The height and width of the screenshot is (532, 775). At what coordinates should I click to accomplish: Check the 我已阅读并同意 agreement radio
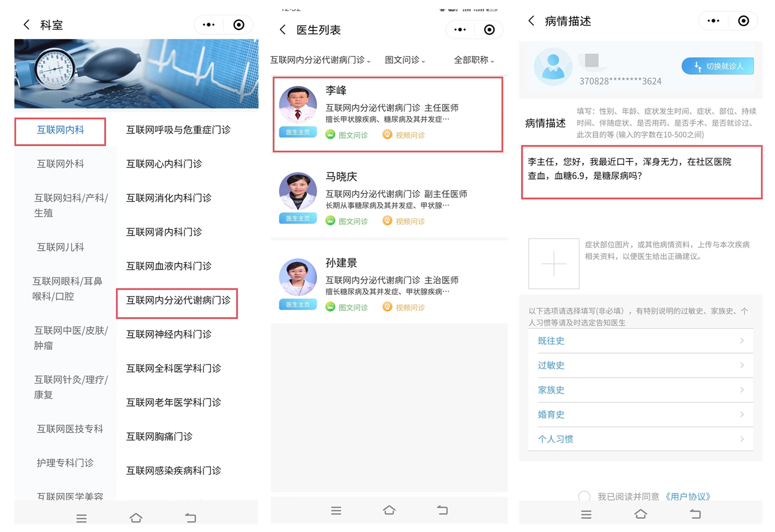tap(584, 496)
